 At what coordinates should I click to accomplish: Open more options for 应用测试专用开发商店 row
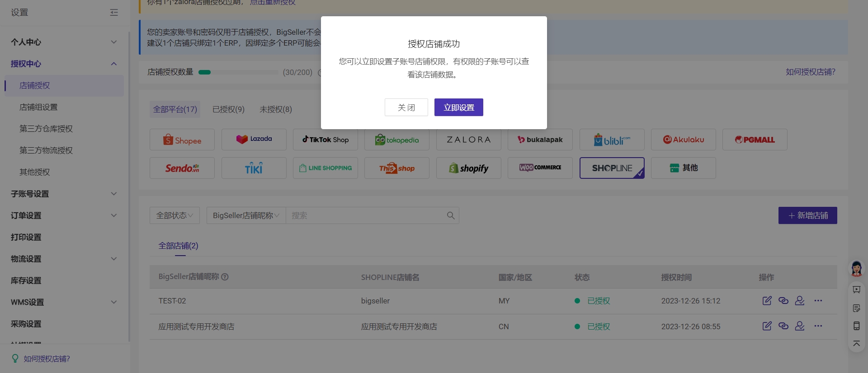[x=818, y=326]
